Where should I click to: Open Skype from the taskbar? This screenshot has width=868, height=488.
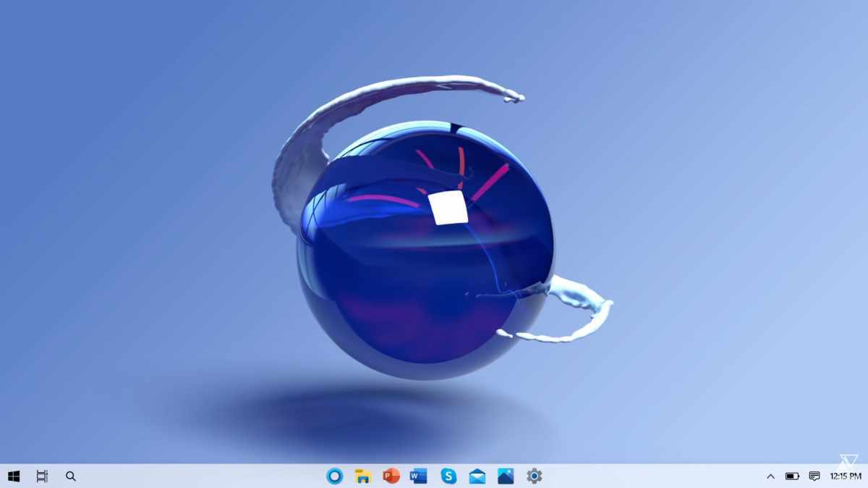[x=448, y=476]
